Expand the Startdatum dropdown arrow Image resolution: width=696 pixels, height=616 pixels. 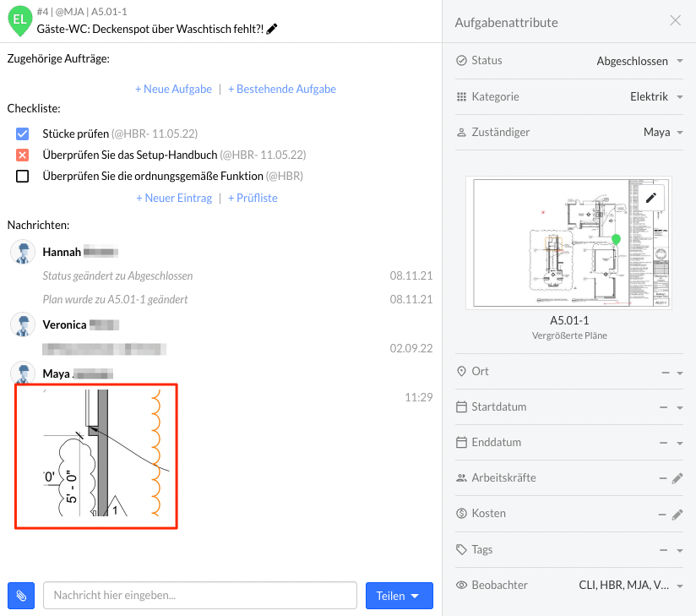(x=680, y=407)
